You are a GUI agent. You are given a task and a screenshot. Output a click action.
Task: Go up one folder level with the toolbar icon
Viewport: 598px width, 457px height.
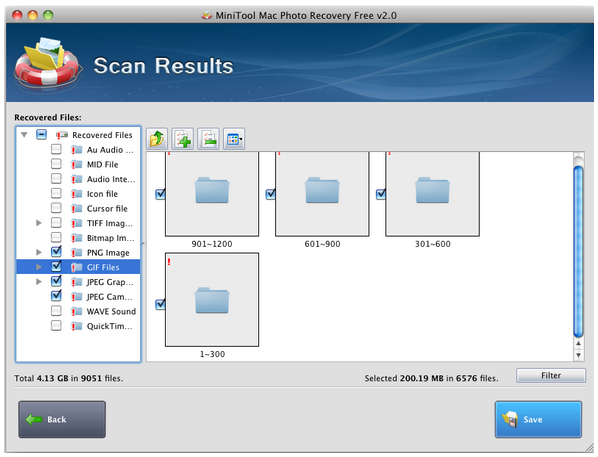(157, 138)
